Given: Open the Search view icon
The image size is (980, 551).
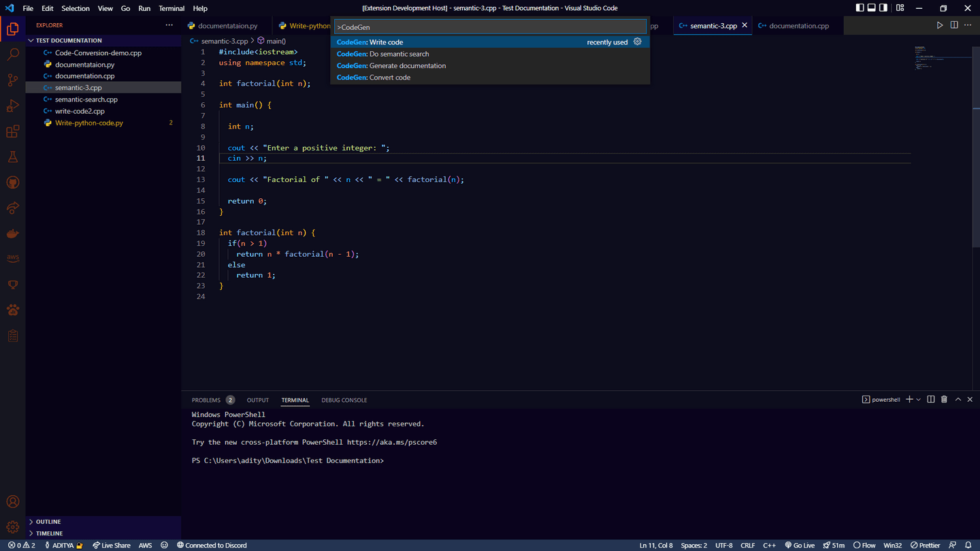Looking at the screenshot, I should tap(13, 54).
